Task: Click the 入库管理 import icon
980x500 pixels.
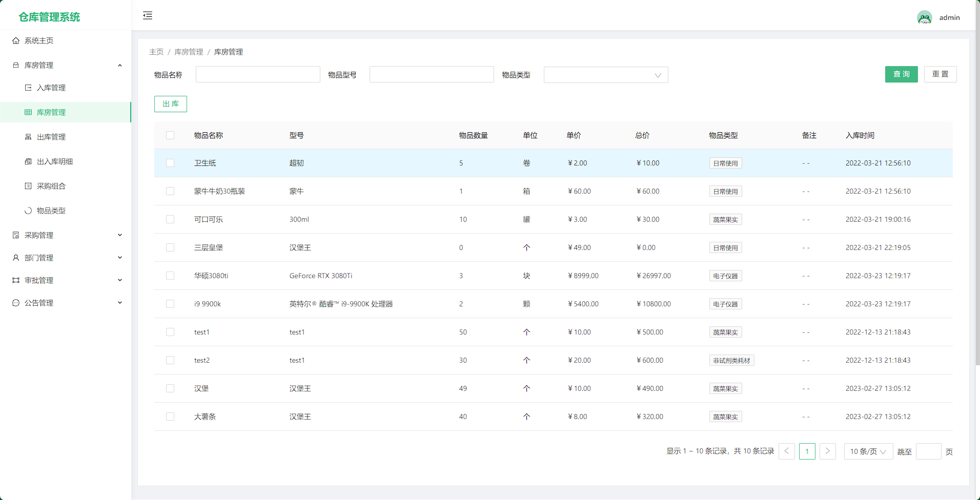Action: [28, 88]
